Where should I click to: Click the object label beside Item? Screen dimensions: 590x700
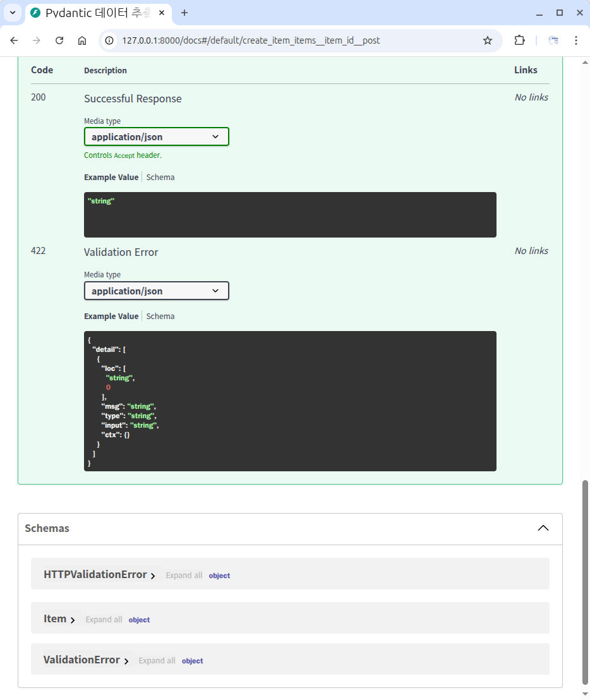pos(139,620)
